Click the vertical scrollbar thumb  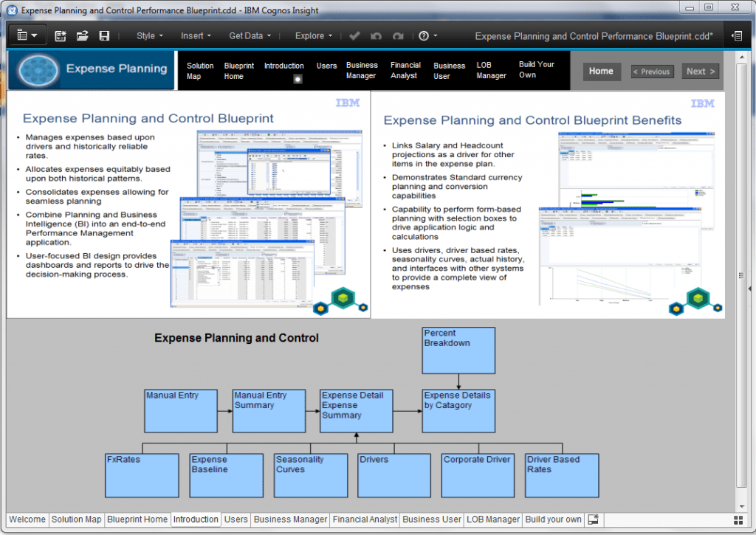pos(741,275)
